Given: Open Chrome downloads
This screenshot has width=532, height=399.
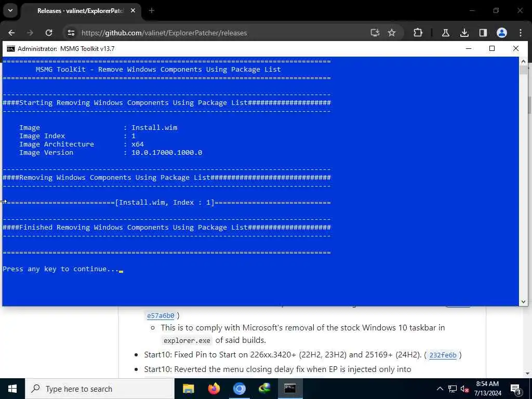Looking at the screenshot, I should pyautogui.click(x=464, y=33).
